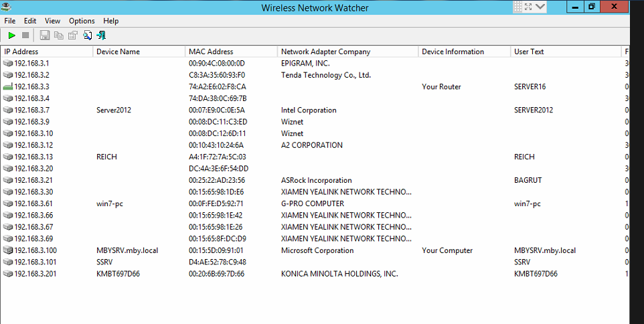This screenshot has height=324, width=644.
Task: Click the Stop scanning toolbar icon
Action: point(25,35)
